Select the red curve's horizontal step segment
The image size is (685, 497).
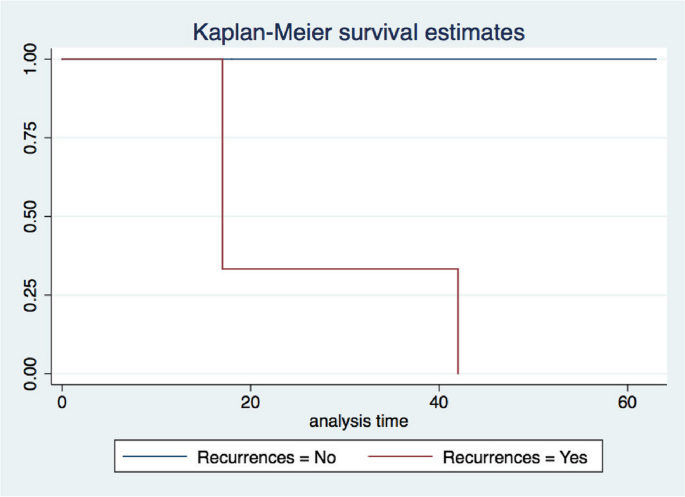click(340, 269)
